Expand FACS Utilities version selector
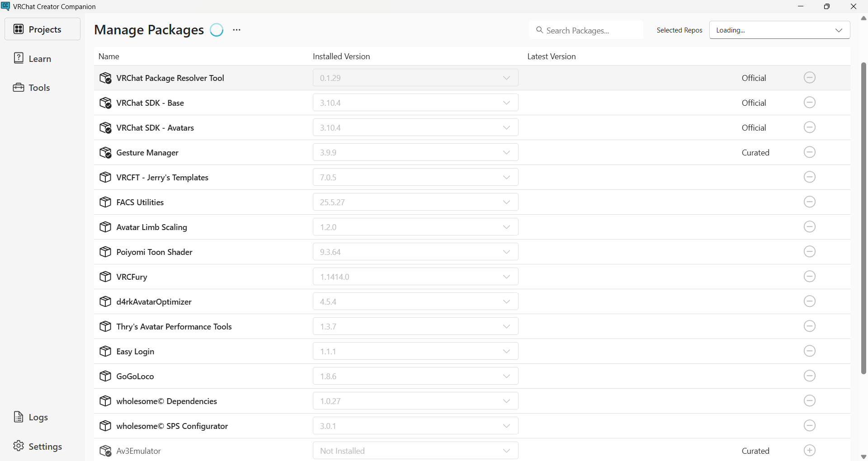Viewport: 868px width, 461px height. [415, 202]
